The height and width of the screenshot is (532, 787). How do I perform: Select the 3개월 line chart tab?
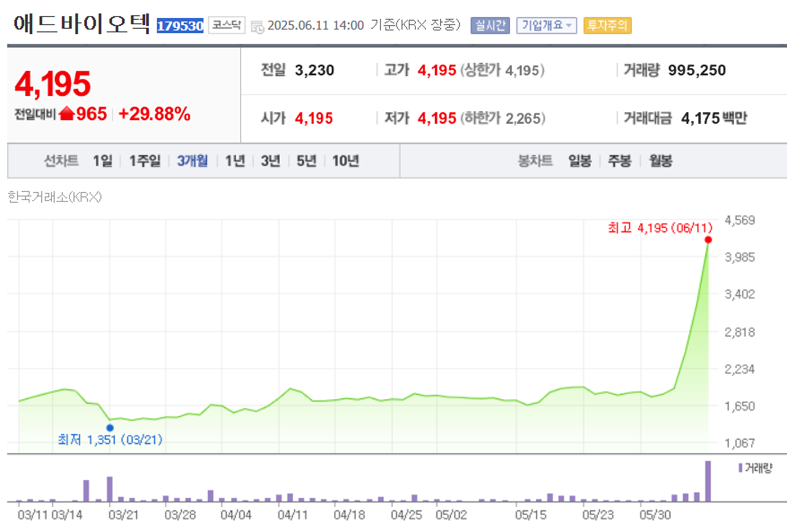pos(192,161)
